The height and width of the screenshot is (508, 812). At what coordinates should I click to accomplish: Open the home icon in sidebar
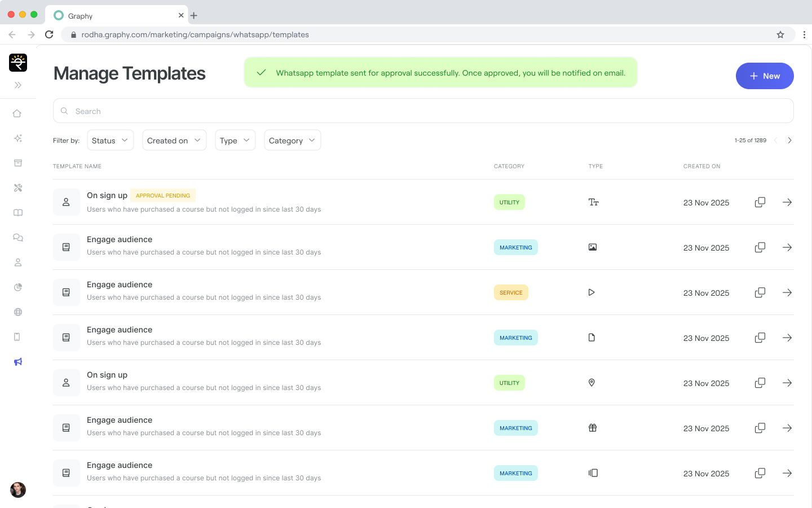[x=17, y=113]
